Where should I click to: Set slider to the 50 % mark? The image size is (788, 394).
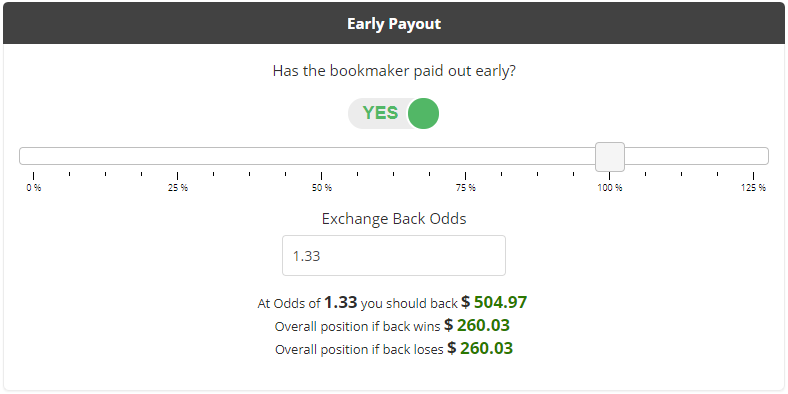point(322,156)
